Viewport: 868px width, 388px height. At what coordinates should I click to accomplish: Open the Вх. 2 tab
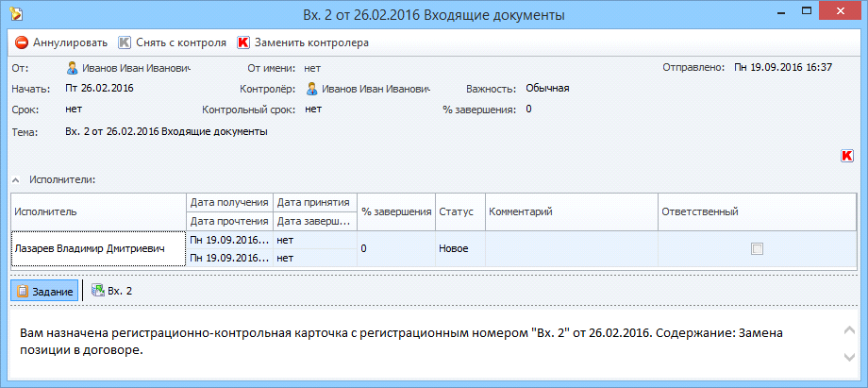click(112, 291)
